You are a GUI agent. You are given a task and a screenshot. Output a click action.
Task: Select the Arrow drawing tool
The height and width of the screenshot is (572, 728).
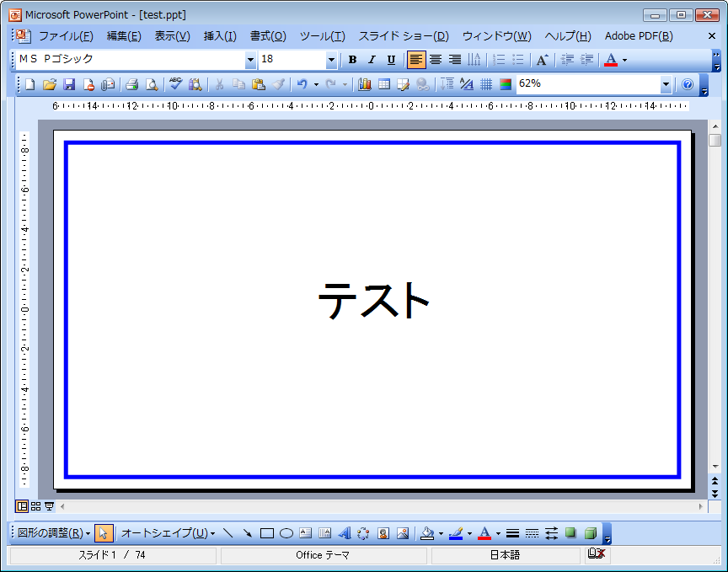coord(248,533)
